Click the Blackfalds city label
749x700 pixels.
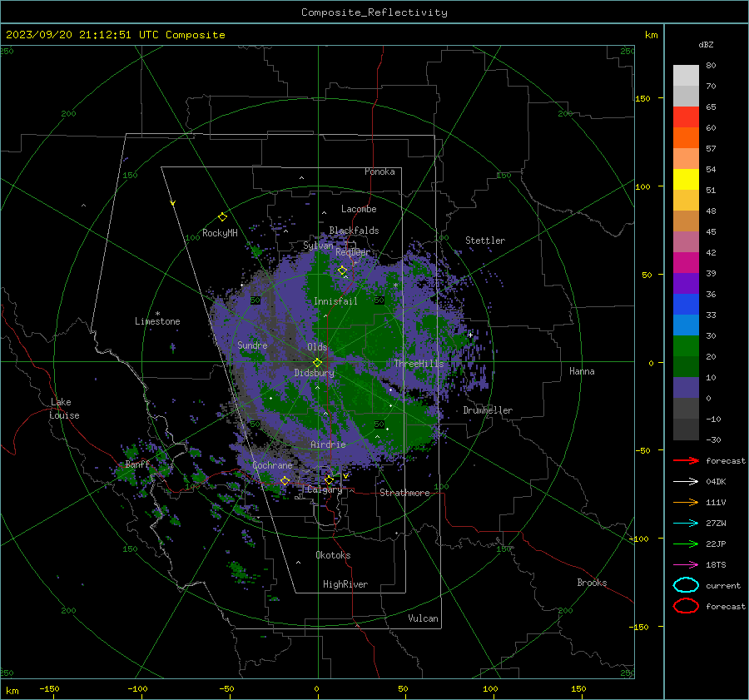click(x=354, y=231)
